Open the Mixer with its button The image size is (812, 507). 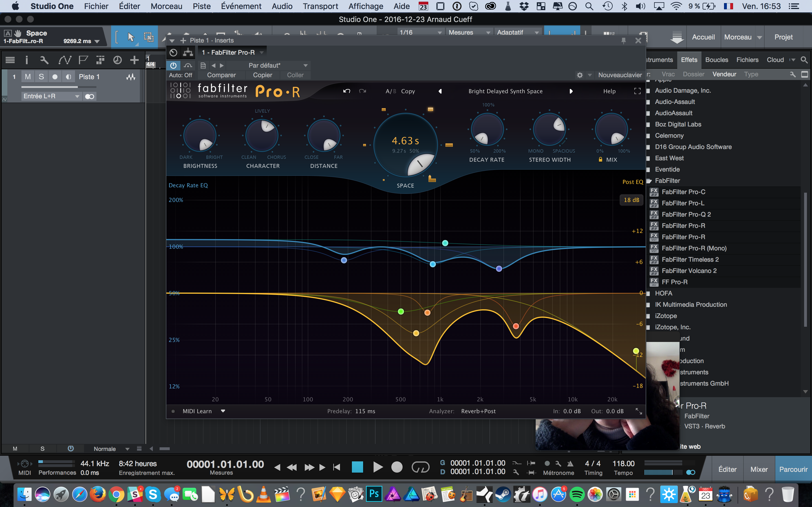pyautogui.click(x=759, y=469)
